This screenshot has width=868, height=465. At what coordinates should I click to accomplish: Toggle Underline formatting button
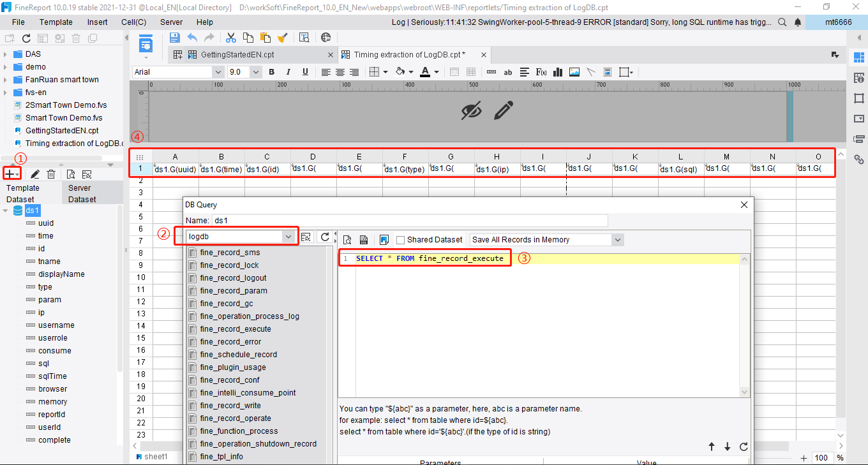[305, 72]
